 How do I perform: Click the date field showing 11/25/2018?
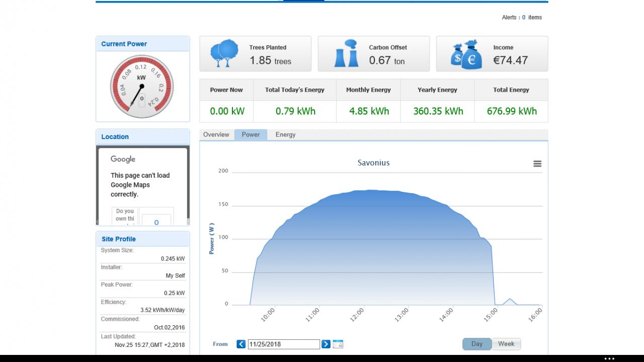click(x=284, y=344)
